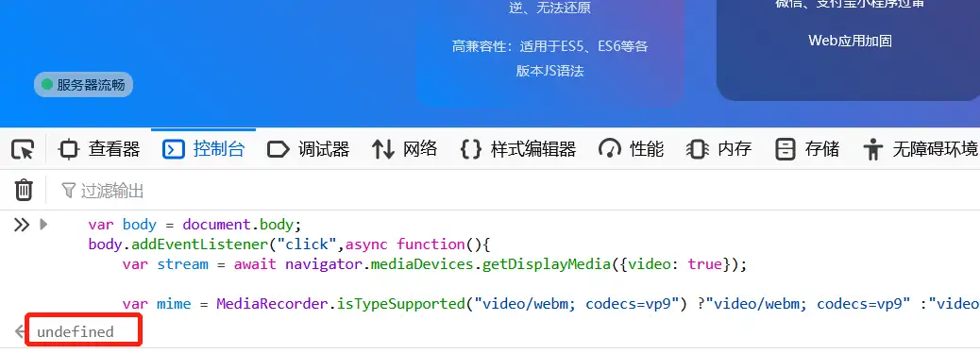Click the 服务器流畅 status badge
The height and width of the screenshot is (354, 980).
tap(83, 85)
